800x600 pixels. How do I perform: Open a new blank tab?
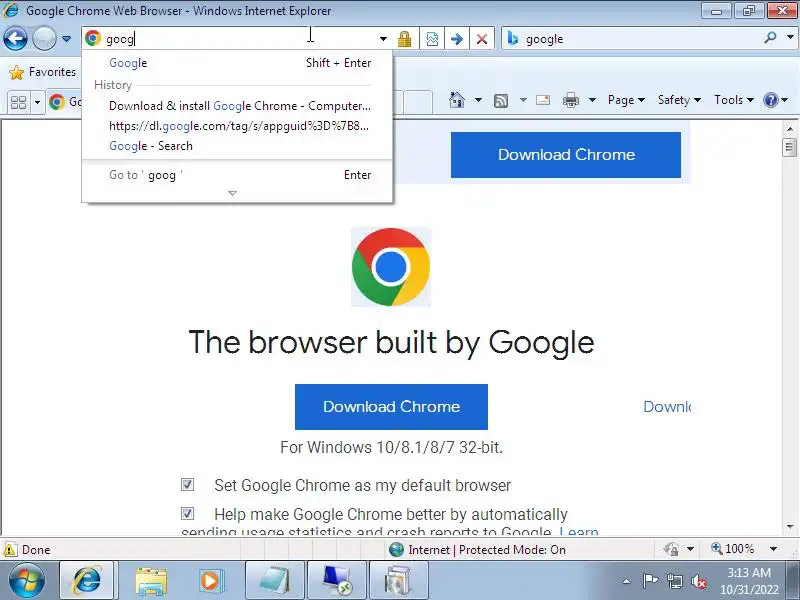[418, 102]
